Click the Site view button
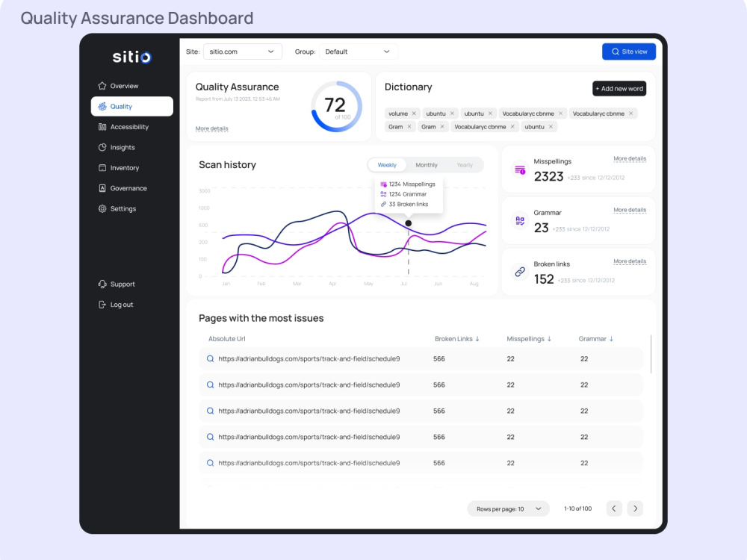This screenshot has height=560, width=747. pyautogui.click(x=629, y=52)
